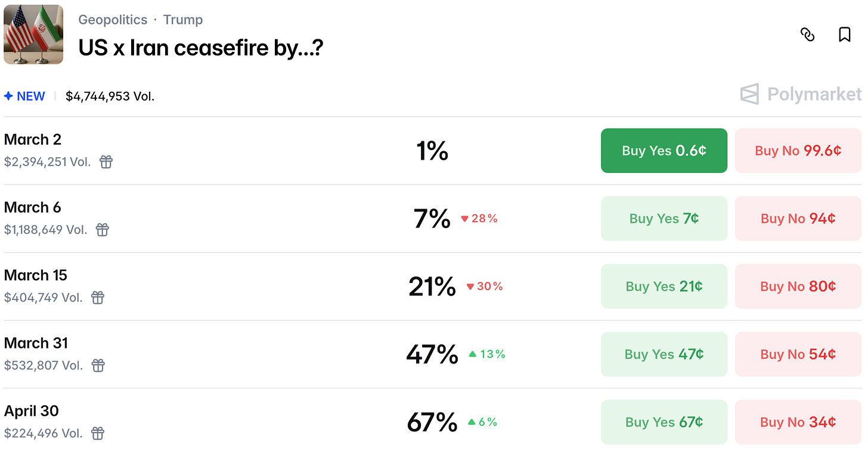Bookmark this market with the bookmark icon
Viewport: 868px width, 451px height.
coord(844,35)
